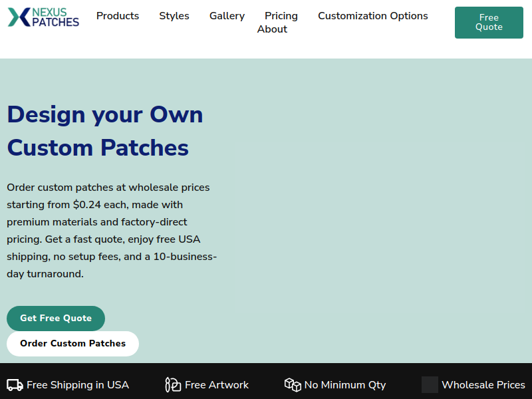Click the Wholesale Prices label

tap(483, 385)
